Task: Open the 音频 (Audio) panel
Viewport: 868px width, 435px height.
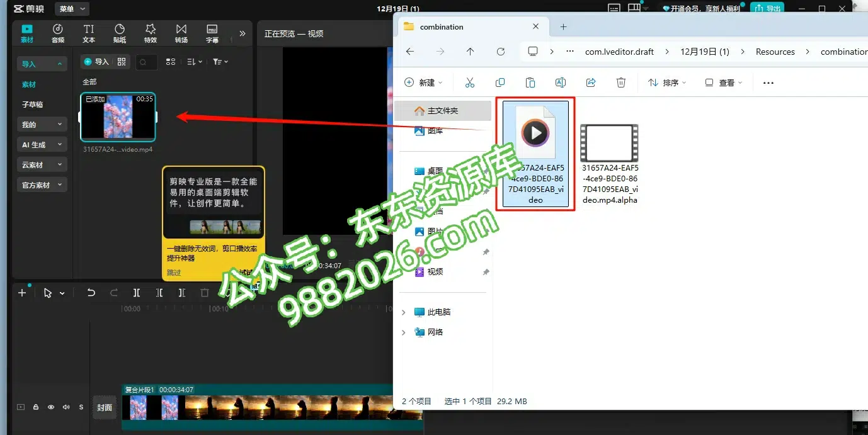Action: coord(57,33)
